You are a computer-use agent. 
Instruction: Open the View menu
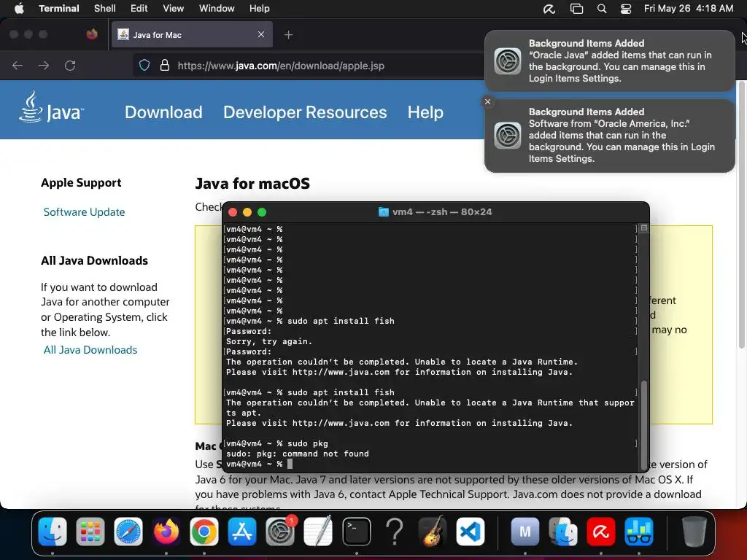click(174, 9)
